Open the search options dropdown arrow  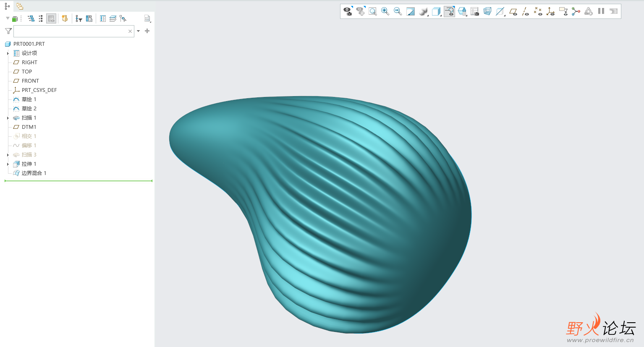point(138,31)
